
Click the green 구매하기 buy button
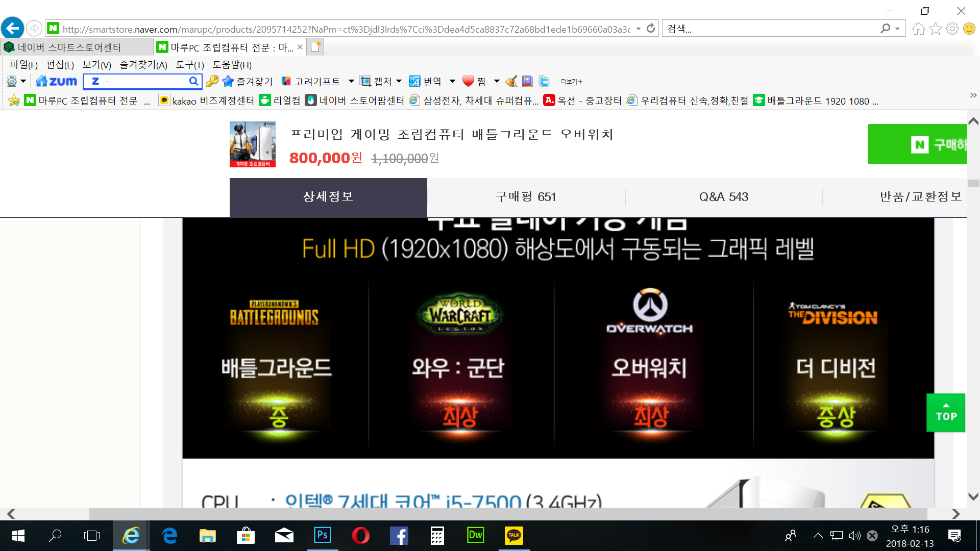(x=918, y=144)
